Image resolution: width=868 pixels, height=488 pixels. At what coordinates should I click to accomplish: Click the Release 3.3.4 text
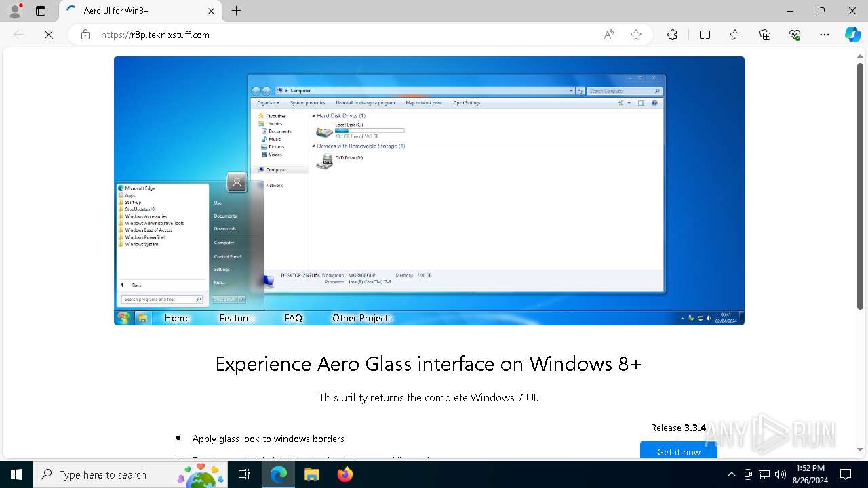pyautogui.click(x=678, y=428)
